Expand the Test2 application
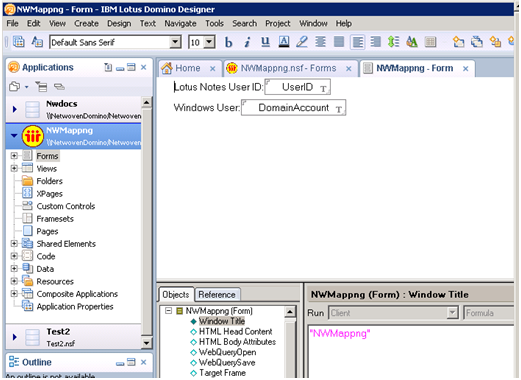 click(15, 337)
